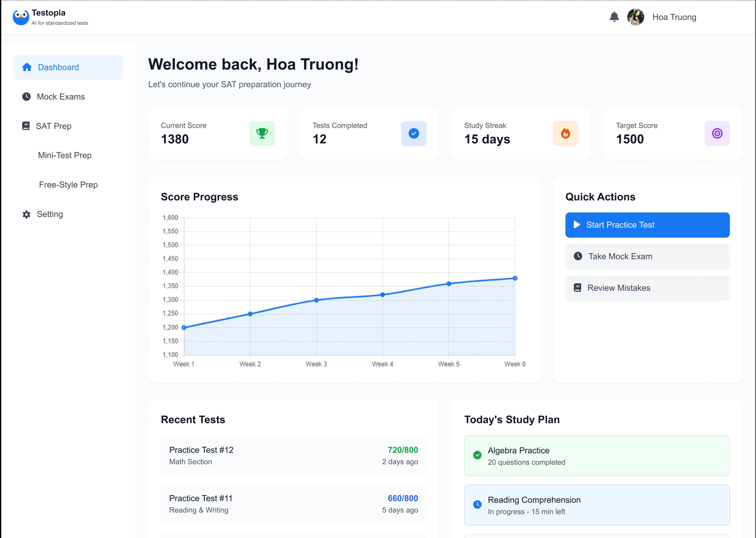The height and width of the screenshot is (538, 756).
Task: Click the blue checkmark Tests Completed icon
Action: (413, 134)
